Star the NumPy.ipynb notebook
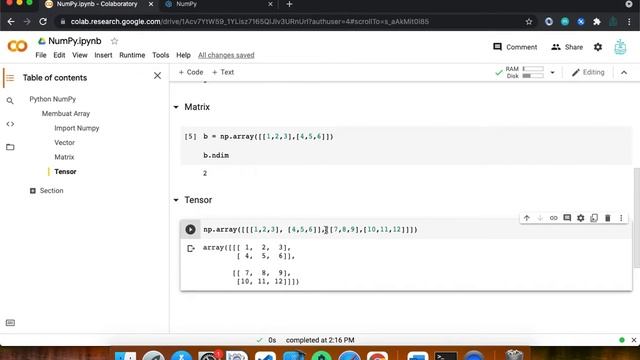640x360 pixels. tap(114, 41)
